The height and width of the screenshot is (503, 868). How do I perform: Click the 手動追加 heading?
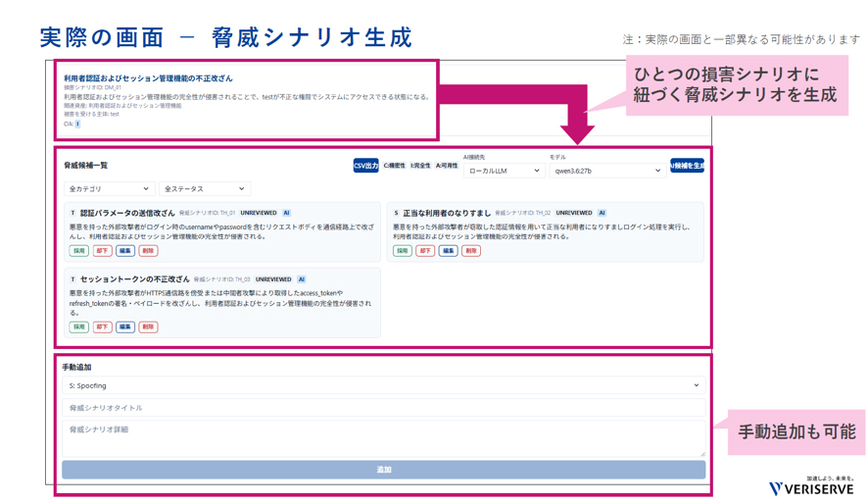point(77,368)
